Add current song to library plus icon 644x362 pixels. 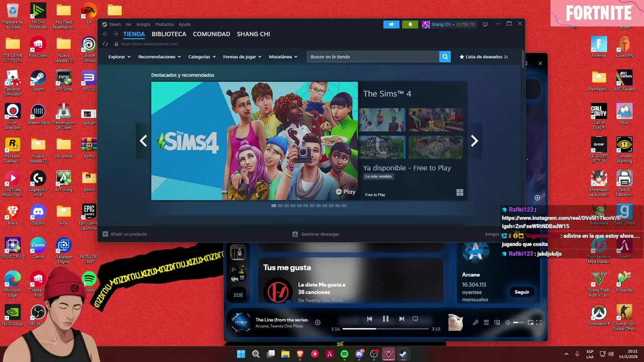click(317, 322)
